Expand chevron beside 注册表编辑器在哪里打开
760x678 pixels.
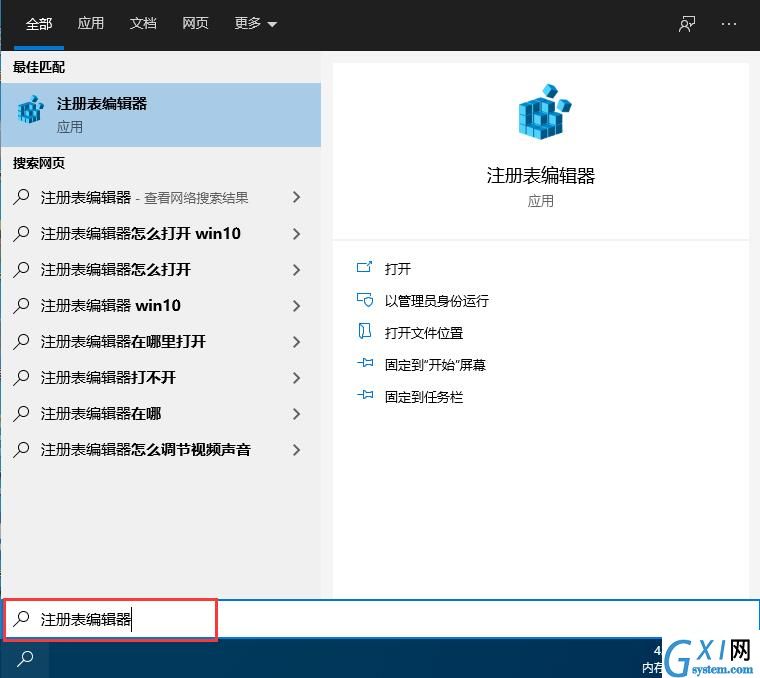[x=297, y=342]
